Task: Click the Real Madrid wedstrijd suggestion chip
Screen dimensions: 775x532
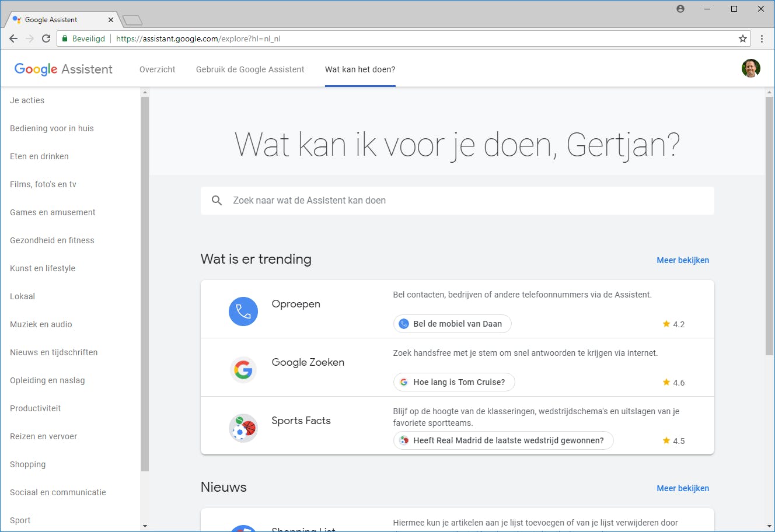Action: point(503,440)
